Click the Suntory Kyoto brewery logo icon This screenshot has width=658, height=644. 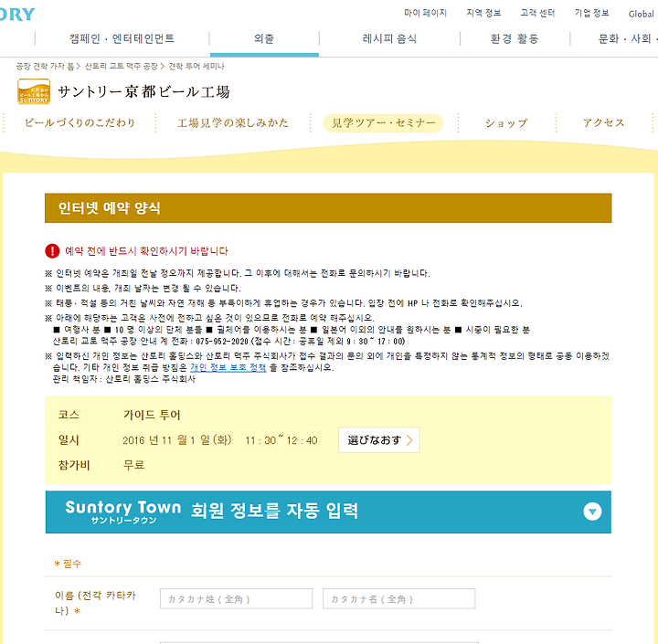coord(34,91)
